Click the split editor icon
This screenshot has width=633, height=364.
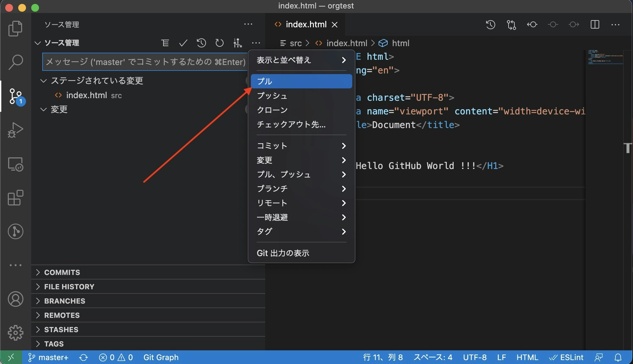click(x=595, y=25)
